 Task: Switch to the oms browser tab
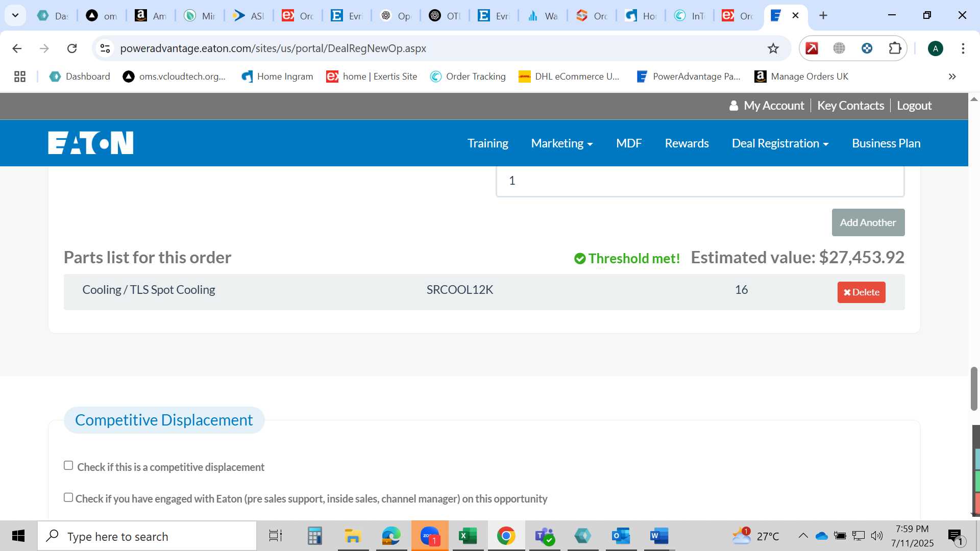(102, 16)
